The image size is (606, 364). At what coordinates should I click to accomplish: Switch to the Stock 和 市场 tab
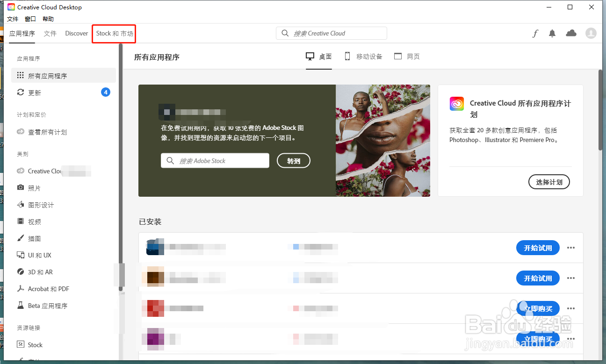pyautogui.click(x=115, y=34)
